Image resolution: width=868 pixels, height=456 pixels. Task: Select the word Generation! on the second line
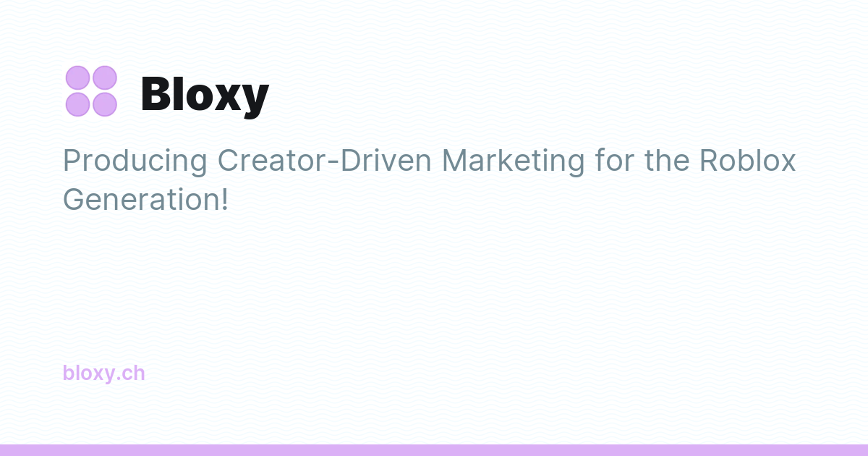145,199
